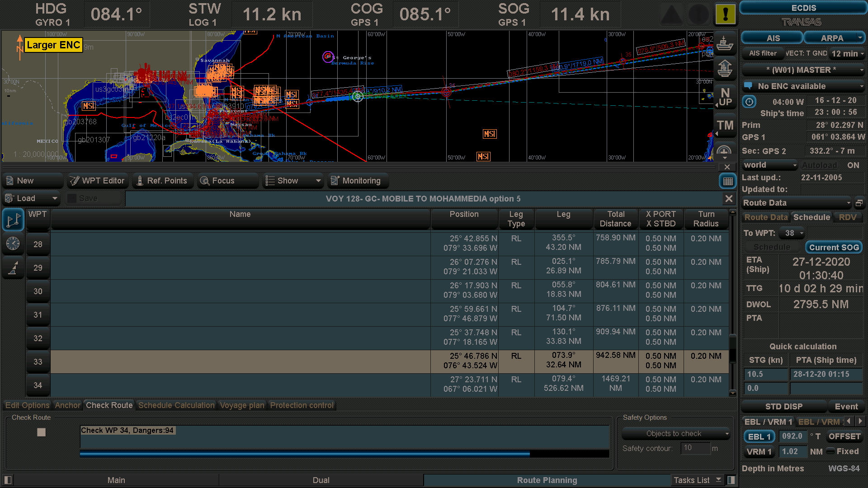Screen dimensions: 868x488
Task: Open the schedule clock tool in route sidebar
Action: pos(13,244)
